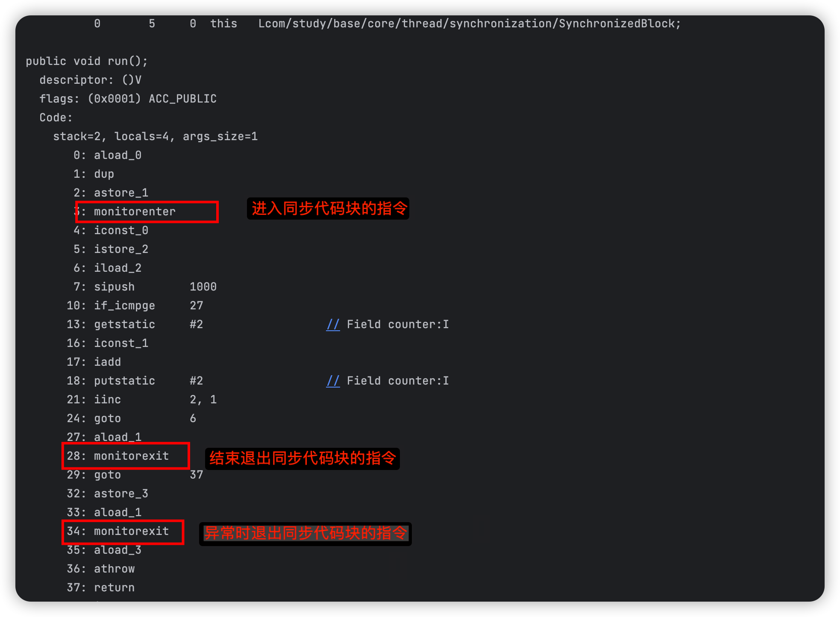Click the red label for entering synchronized block

[329, 209]
